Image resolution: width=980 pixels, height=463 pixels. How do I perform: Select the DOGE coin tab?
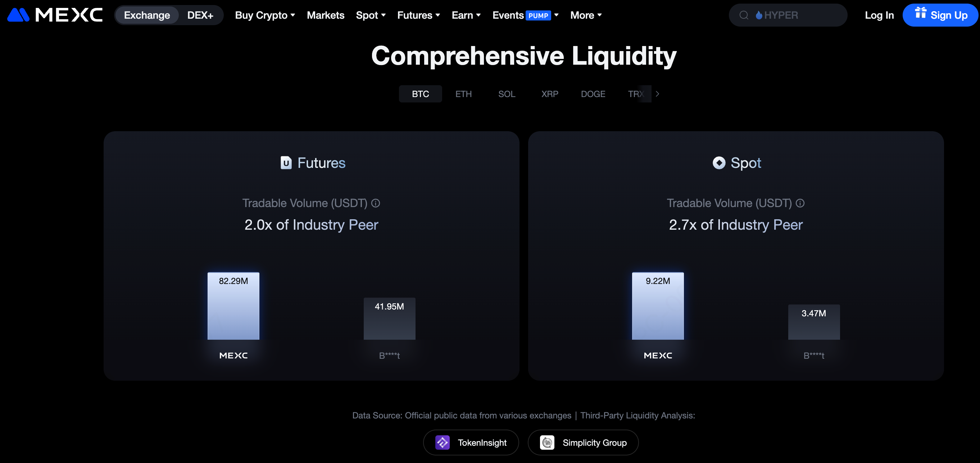(593, 94)
